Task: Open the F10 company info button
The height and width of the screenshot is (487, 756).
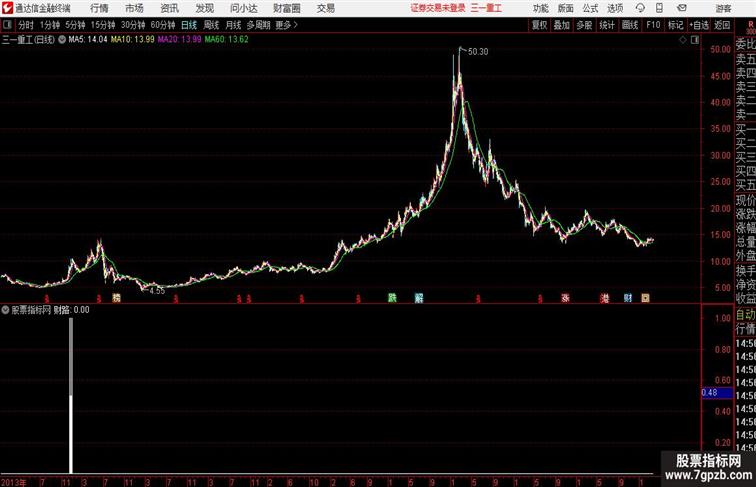Action: pos(653,25)
